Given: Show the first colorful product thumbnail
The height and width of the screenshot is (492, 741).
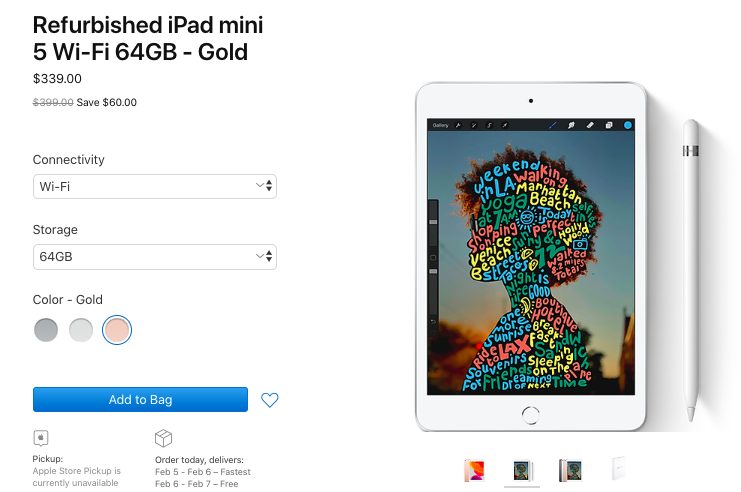Looking at the screenshot, I should click(474, 470).
